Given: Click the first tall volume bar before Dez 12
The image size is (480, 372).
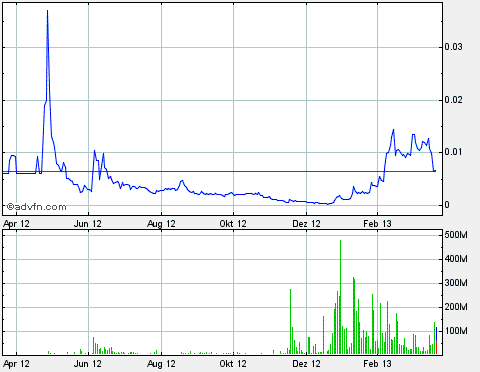Looking at the screenshot, I should point(290,321).
